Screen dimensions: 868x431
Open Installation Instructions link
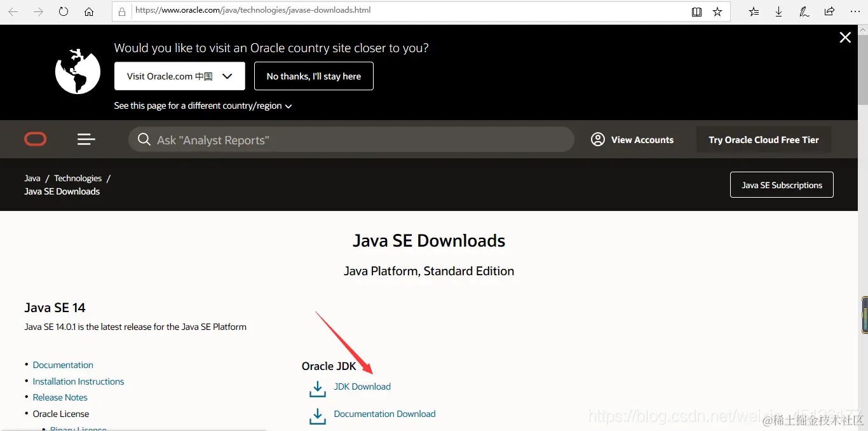(78, 381)
